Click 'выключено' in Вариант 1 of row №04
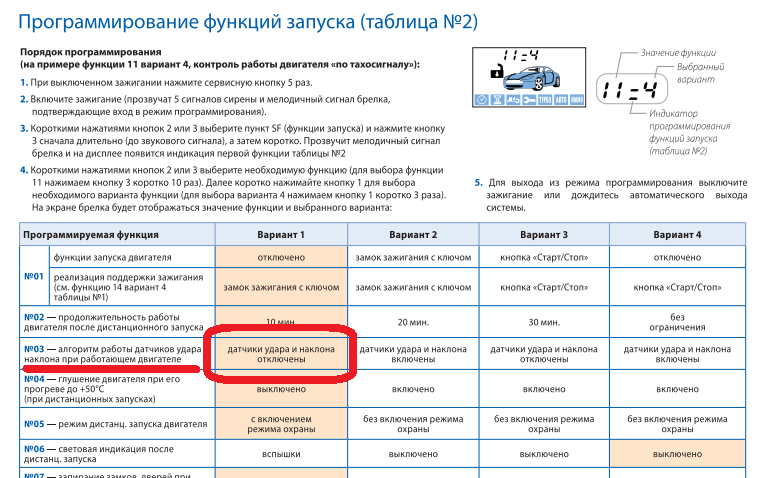Image resolution: width=769 pixels, height=478 pixels. click(281, 389)
